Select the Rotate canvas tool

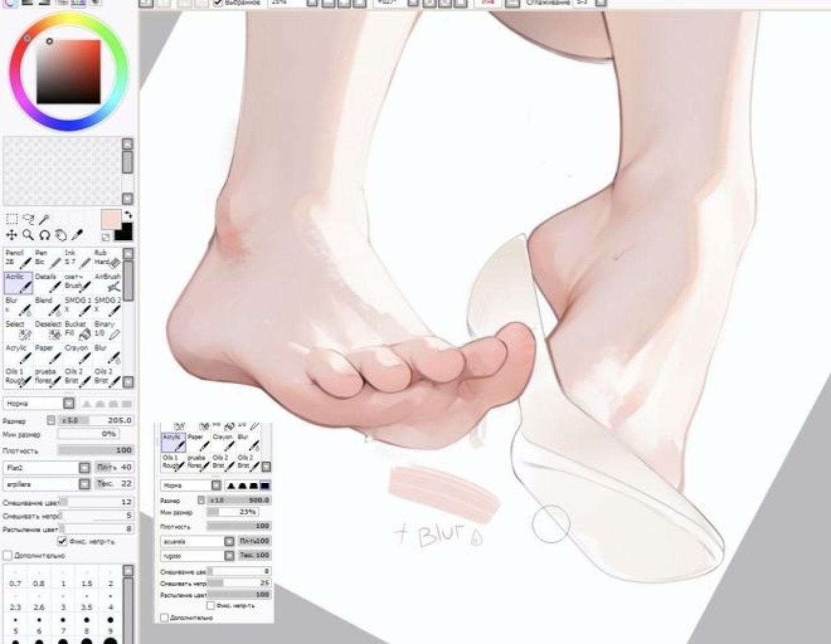click(45, 235)
